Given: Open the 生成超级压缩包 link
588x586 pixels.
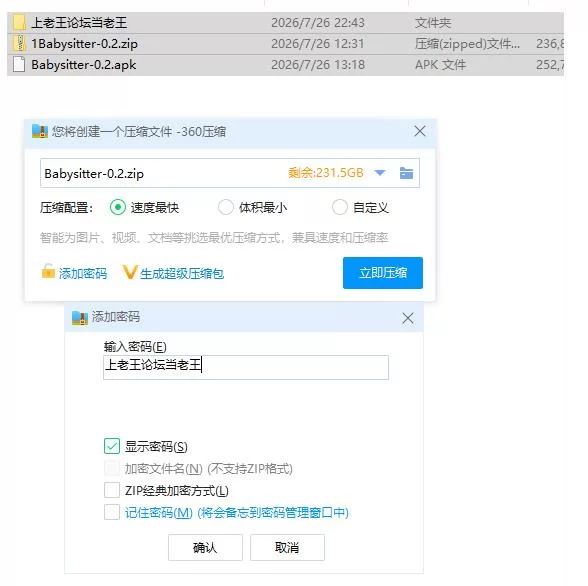Looking at the screenshot, I should [182, 274].
